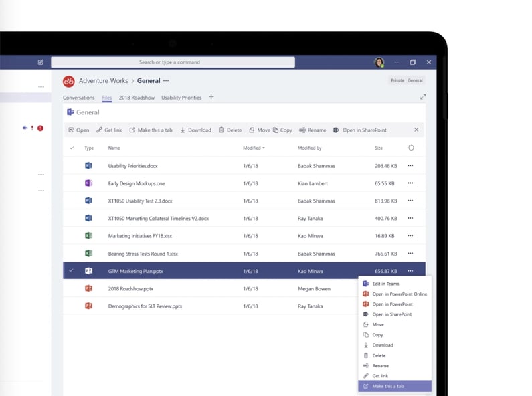Choose Open in PowerPoint menu item
The height and width of the screenshot is (396, 532).
tap(395, 304)
